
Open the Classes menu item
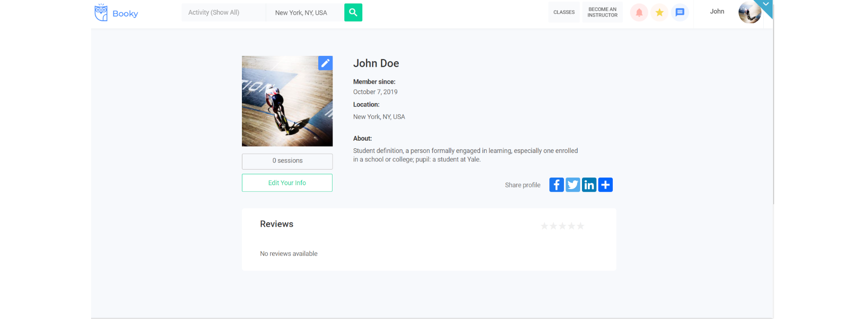click(564, 12)
